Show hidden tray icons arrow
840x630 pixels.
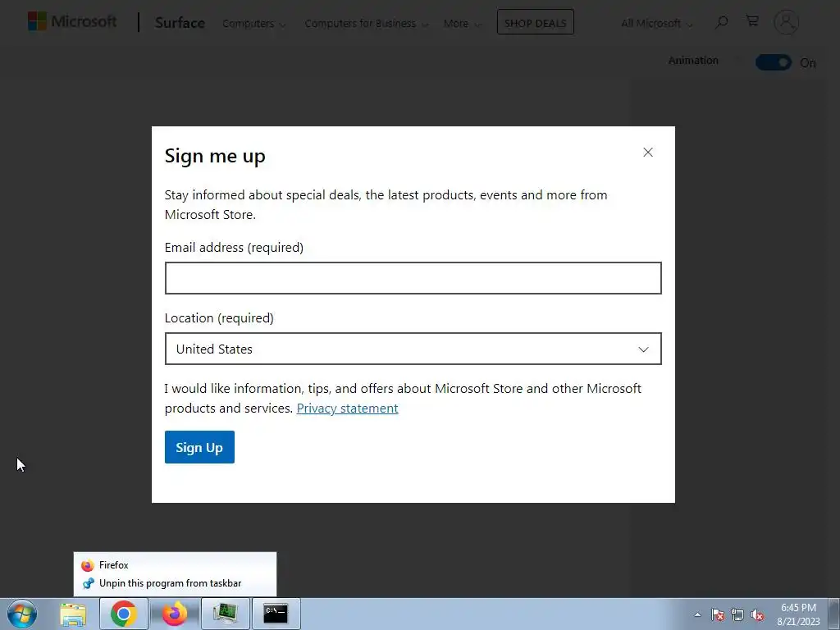tap(697, 614)
